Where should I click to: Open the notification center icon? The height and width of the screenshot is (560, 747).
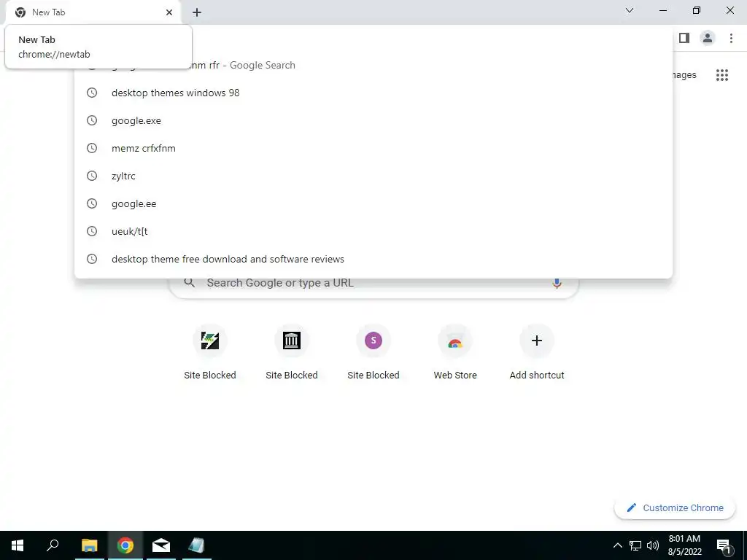[x=723, y=545]
